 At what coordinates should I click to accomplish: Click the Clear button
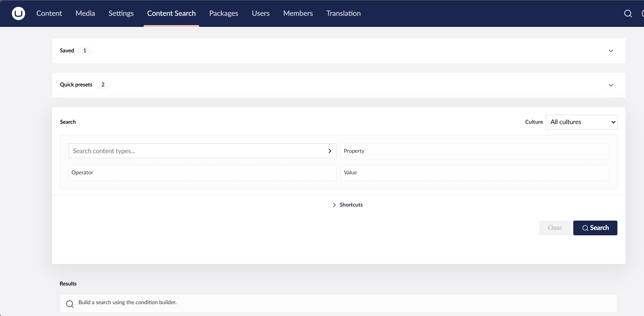tap(555, 228)
